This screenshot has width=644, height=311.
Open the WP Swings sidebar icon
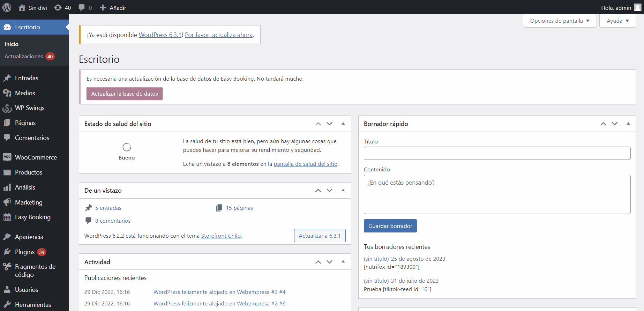(7, 108)
